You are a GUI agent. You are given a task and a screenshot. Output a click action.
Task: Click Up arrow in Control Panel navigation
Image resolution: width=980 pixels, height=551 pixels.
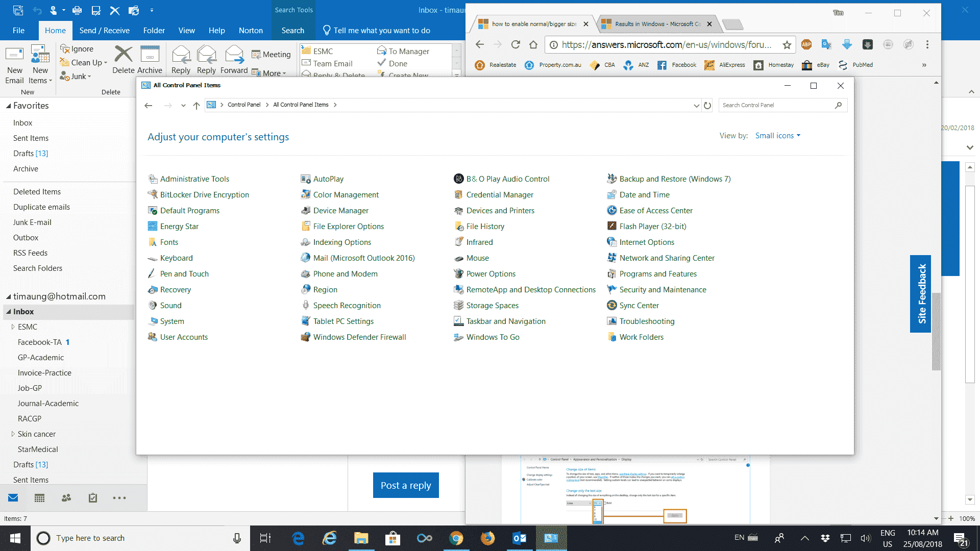(197, 106)
